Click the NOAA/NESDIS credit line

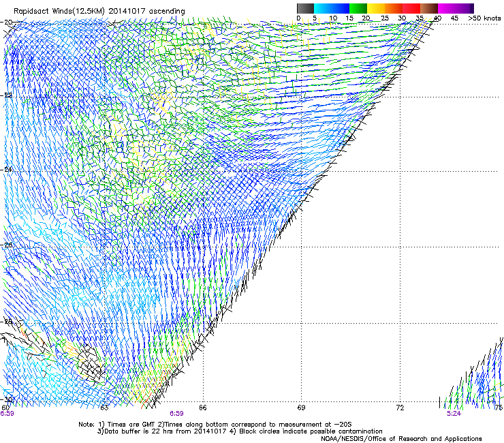[x=401, y=439]
